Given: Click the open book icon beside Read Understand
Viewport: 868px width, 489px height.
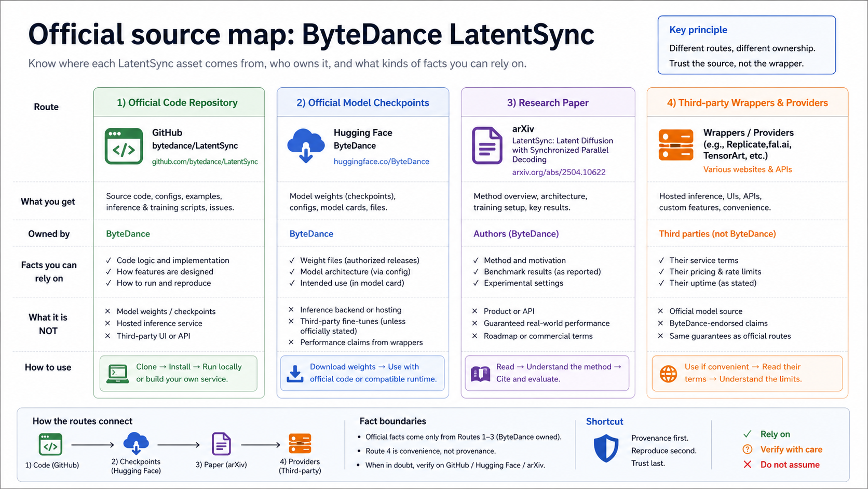Looking at the screenshot, I should click(480, 374).
